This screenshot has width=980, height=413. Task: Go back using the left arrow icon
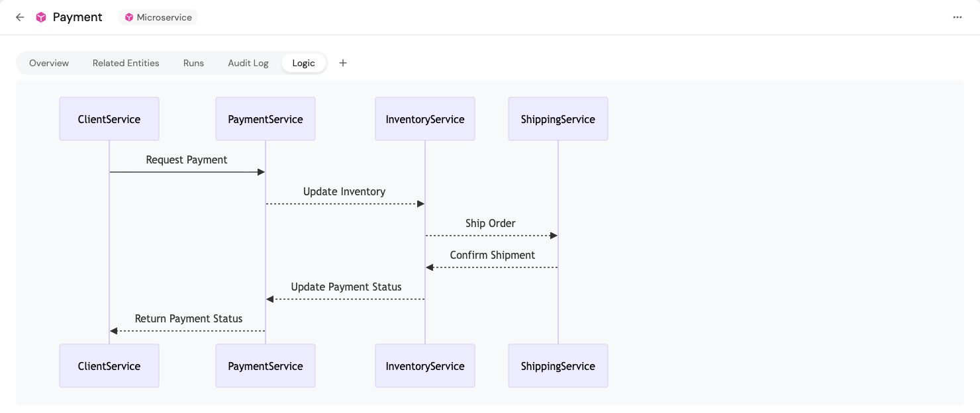[x=20, y=17]
